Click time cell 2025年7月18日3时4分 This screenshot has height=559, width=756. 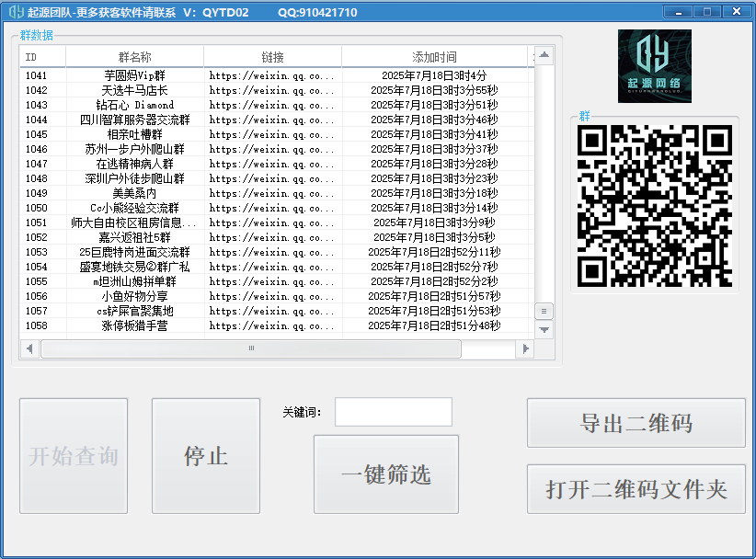pos(434,75)
